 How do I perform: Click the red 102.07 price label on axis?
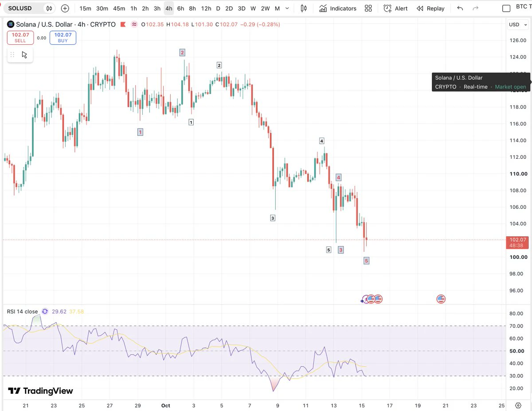(x=517, y=242)
